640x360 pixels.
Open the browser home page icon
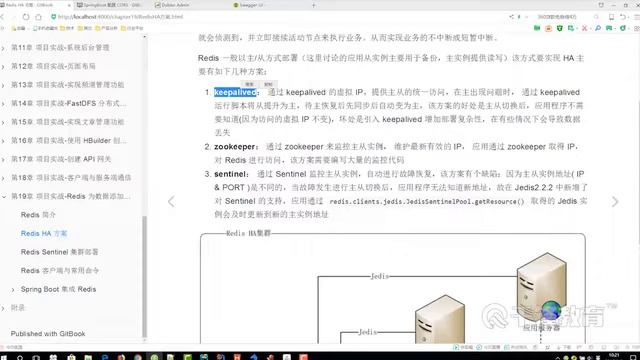(x=38, y=17)
